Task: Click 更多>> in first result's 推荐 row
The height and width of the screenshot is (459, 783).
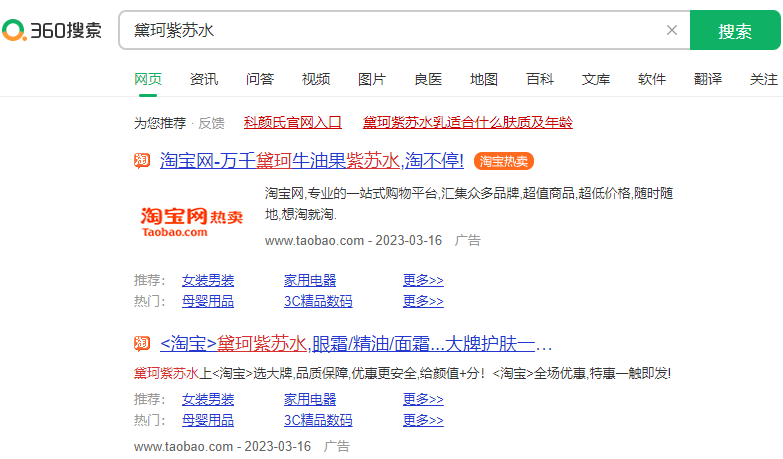Action: coord(423,280)
